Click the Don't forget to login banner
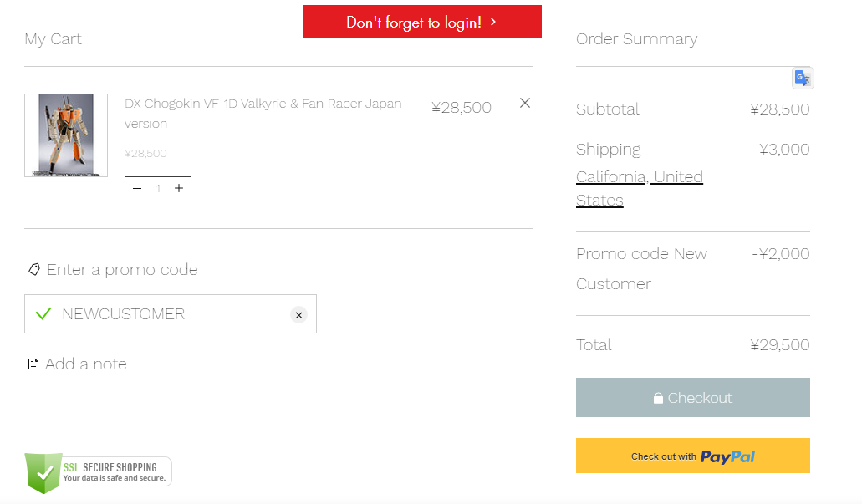Screen dimensions: 862x504 (x=421, y=22)
